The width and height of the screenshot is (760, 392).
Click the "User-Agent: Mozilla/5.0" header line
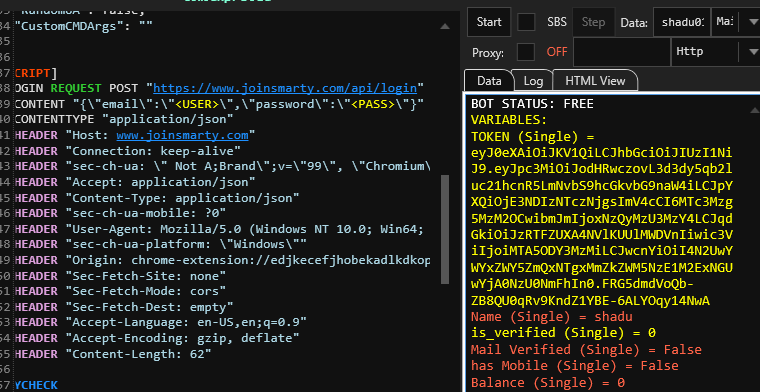pyautogui.click(x=220, y=229)
